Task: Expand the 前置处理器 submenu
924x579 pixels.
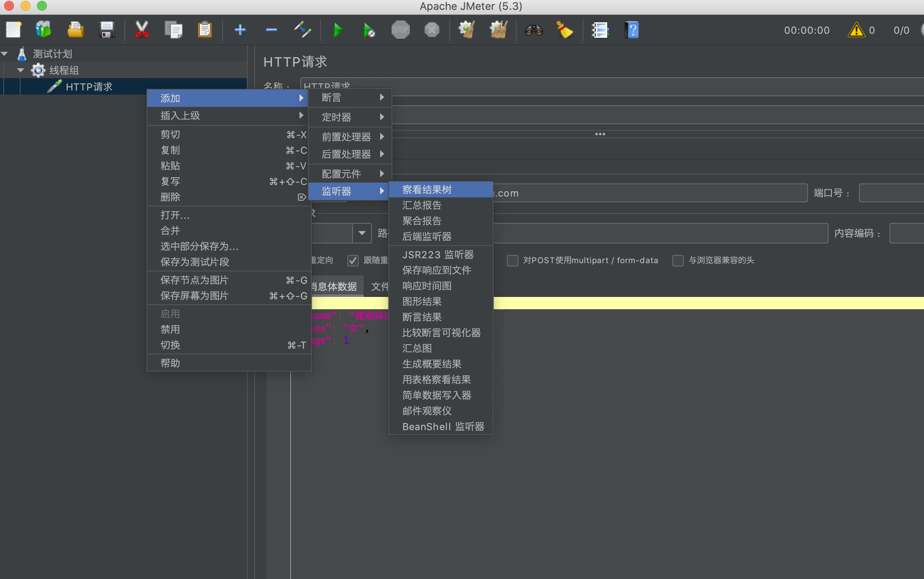Action: 350,137
